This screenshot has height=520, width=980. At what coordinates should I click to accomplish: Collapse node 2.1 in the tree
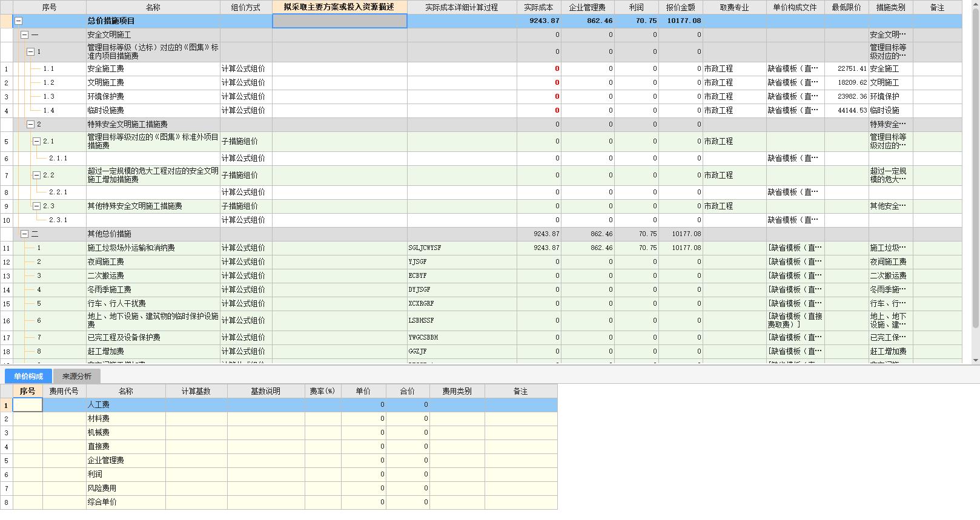click(x=36, y=142)
